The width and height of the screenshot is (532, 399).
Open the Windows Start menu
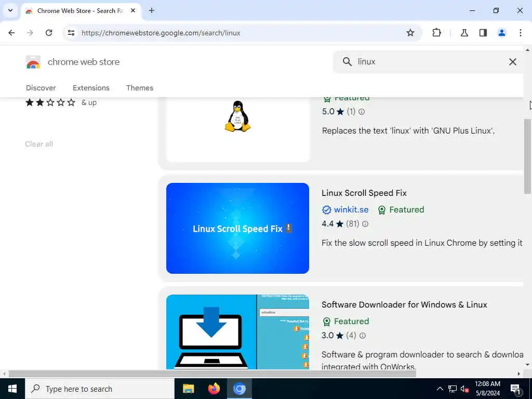tap(12, 389)
